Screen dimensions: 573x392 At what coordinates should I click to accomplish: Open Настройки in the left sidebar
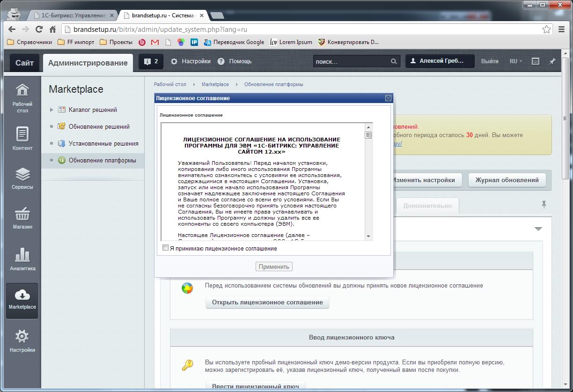tap(22, 341)
